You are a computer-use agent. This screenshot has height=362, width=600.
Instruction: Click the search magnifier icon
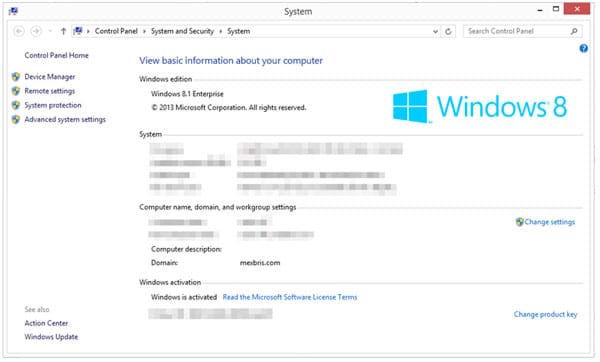[x=574, y=31]
